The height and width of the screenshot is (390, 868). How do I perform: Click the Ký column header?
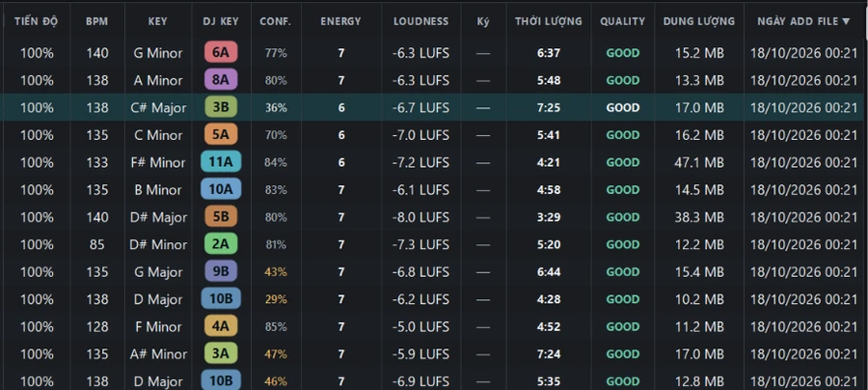pyautogui.click(x=483, y=21)
